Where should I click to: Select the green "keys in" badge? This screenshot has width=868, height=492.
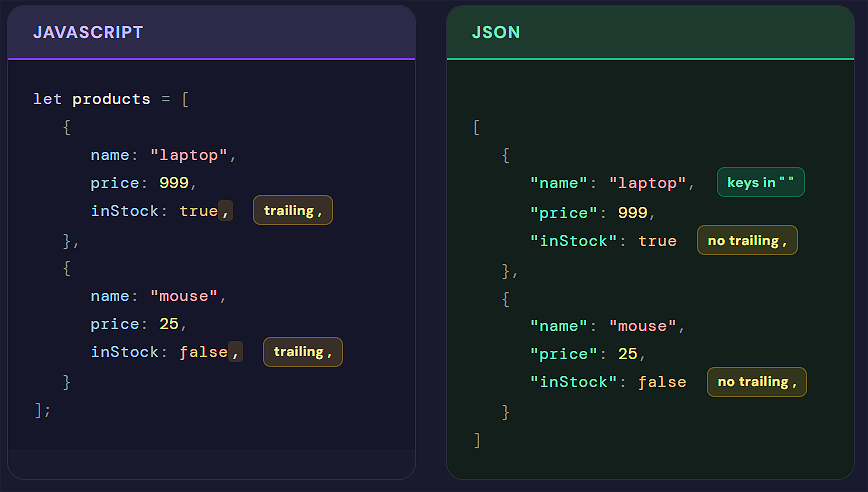(x=760, y=183)
